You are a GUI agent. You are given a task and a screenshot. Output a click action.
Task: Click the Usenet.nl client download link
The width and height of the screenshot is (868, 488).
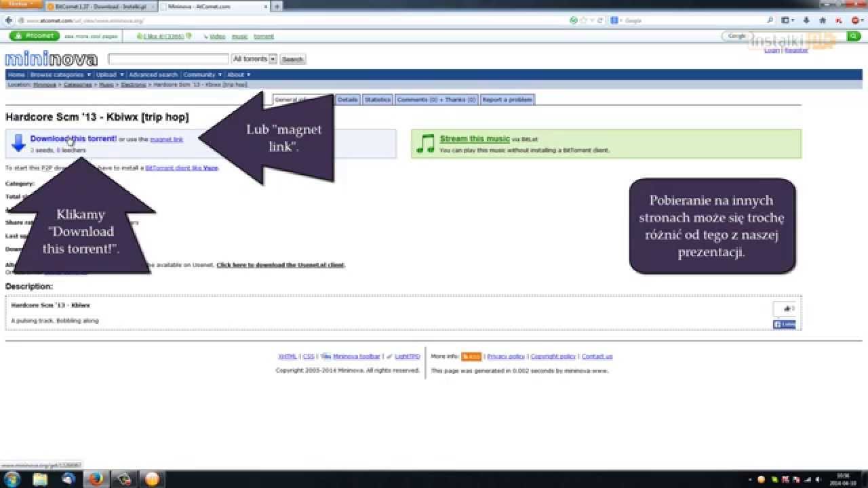(281, 265)
